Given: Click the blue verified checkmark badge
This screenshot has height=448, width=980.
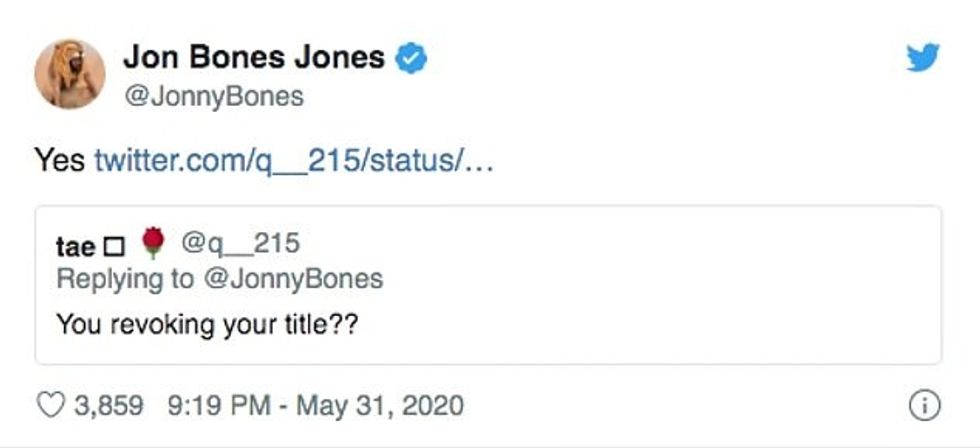Looking at the screenshot, I should 413,58.
